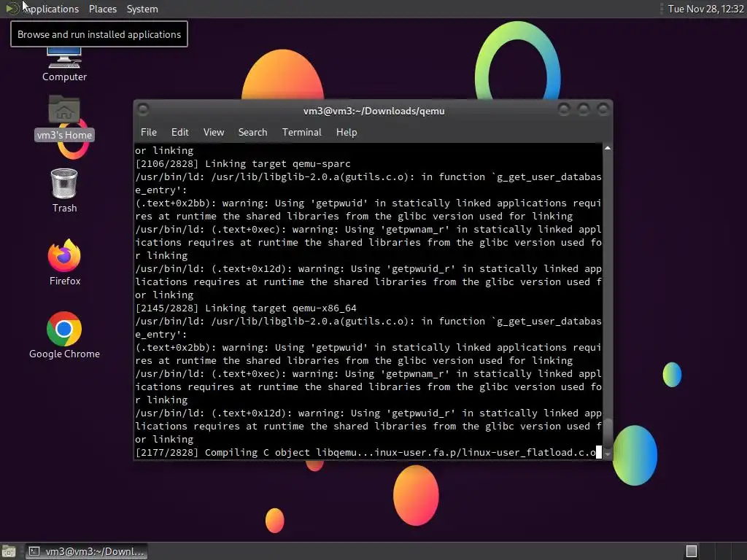Open the terminal Help menu
Image resolution: width=747 pixels, height=560 pixels.
tap(347, 132)
